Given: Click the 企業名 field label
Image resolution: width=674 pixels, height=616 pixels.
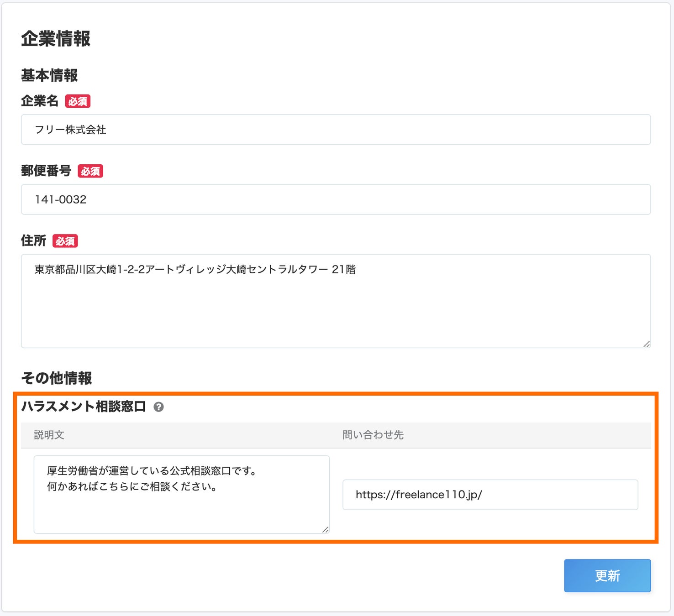Looking at the screenshot, I should 40,101.
